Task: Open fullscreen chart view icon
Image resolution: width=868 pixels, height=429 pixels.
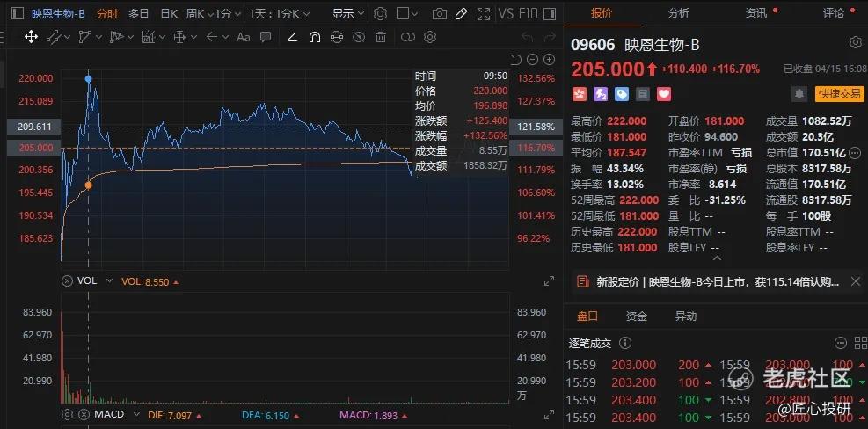Action: [x=484, y=14]
